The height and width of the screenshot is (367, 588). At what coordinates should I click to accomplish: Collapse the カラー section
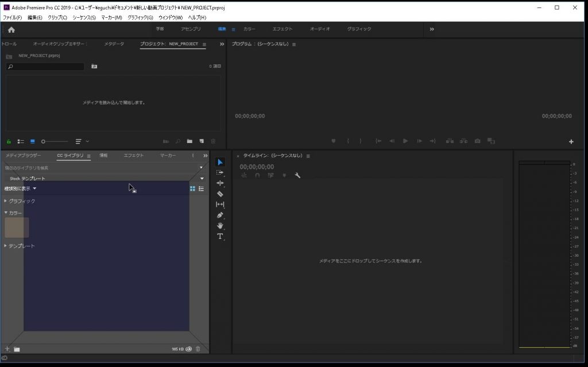[x=6, y=213]
